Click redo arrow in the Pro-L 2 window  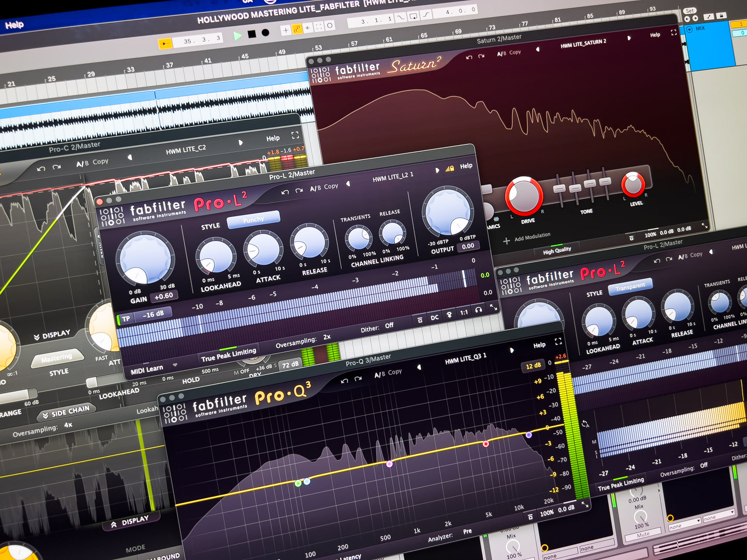(x=299, y=191)
